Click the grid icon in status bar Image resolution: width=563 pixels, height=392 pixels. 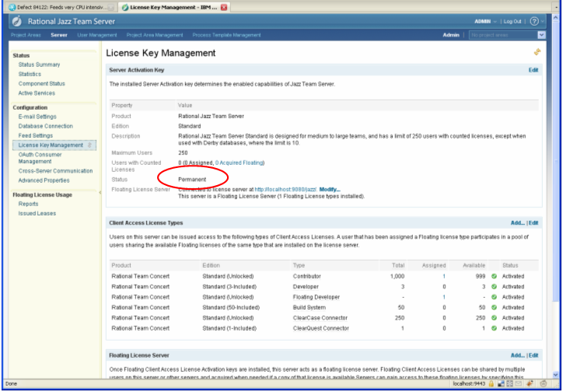tap(509, 383)
